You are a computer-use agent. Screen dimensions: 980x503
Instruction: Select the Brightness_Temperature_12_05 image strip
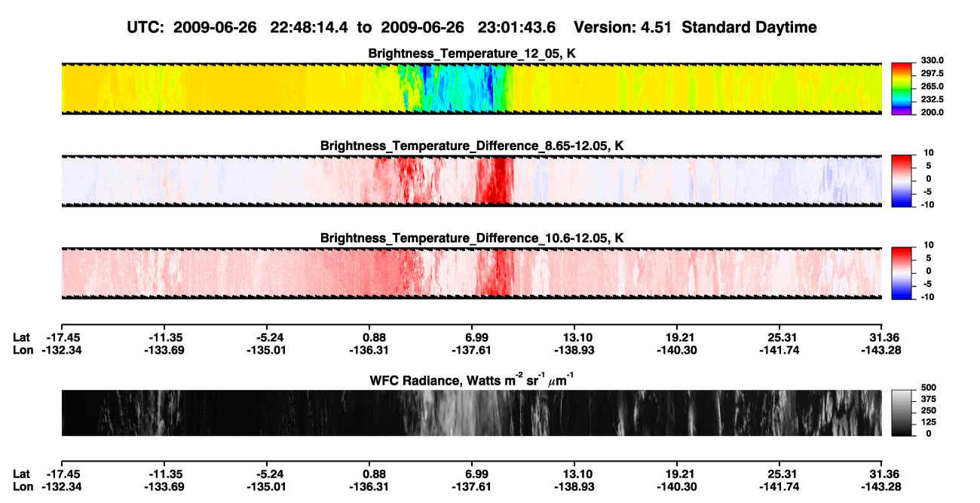pyautogui.click(x=471, y=88)
